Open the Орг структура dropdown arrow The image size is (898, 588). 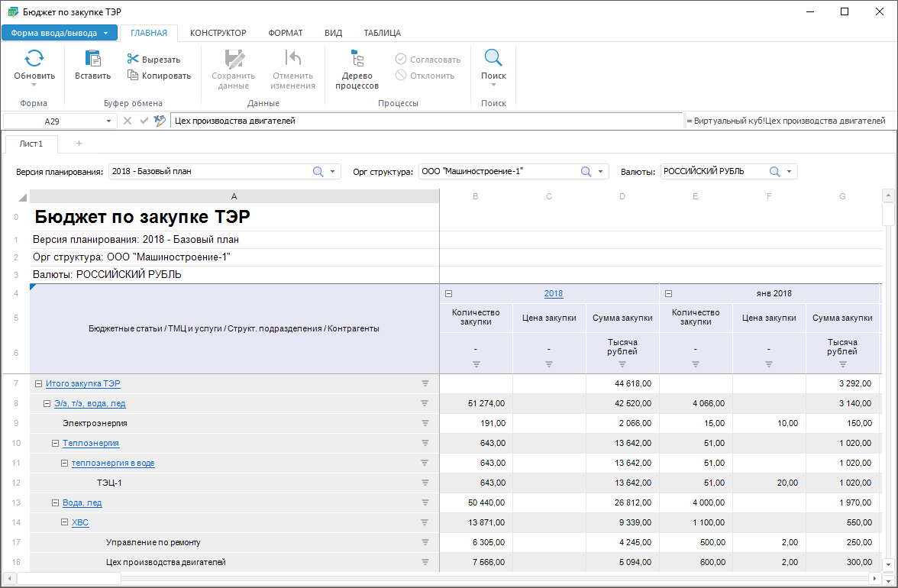point(601,172)
